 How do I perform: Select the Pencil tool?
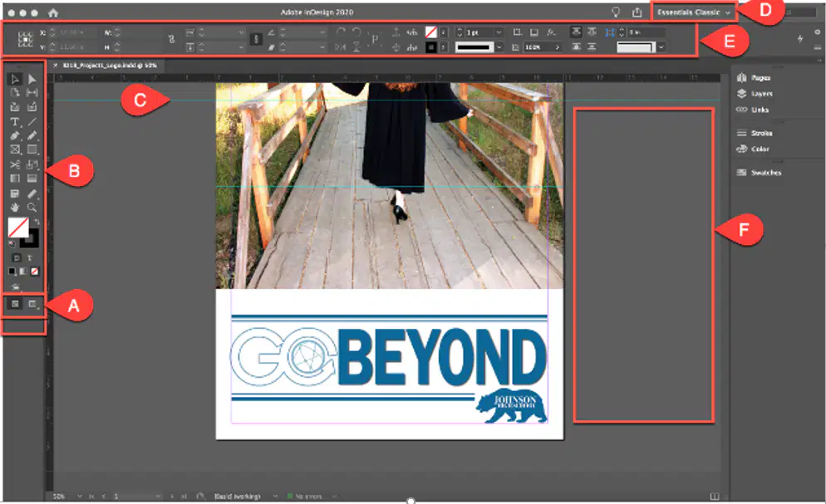click(32, 135)
